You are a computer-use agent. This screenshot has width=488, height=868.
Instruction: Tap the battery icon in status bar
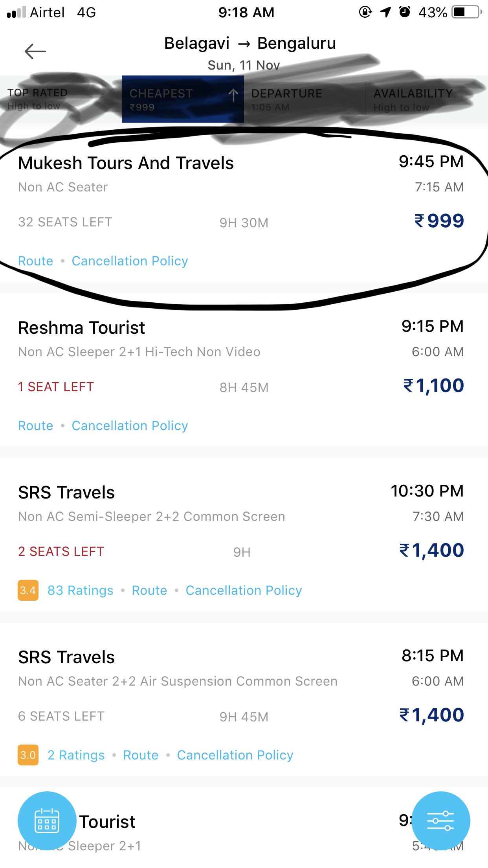coord(466,12)
